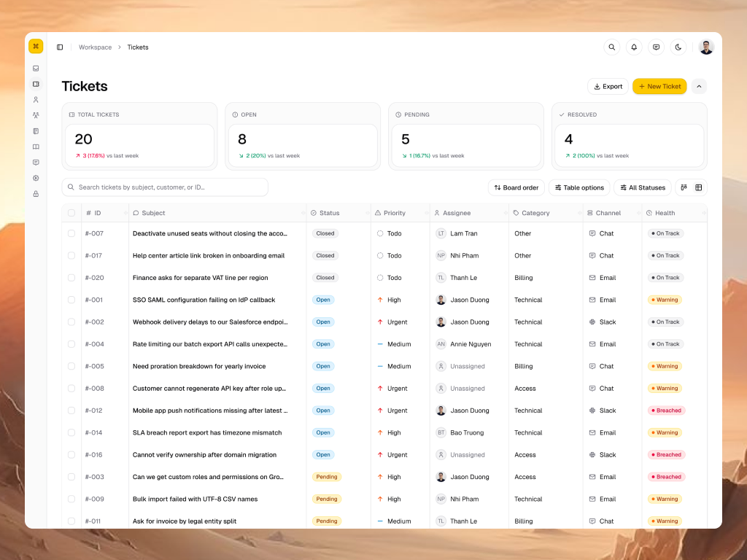Toggle dark mode moon icon
This screenshot has width=747, height=560.
coord(678,47)
